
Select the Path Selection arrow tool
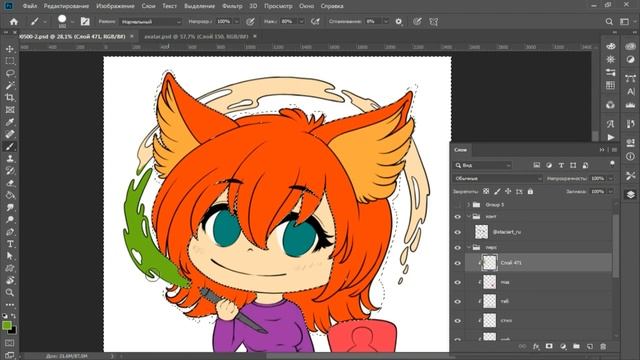pyautogui.click(x=10, y=256)
